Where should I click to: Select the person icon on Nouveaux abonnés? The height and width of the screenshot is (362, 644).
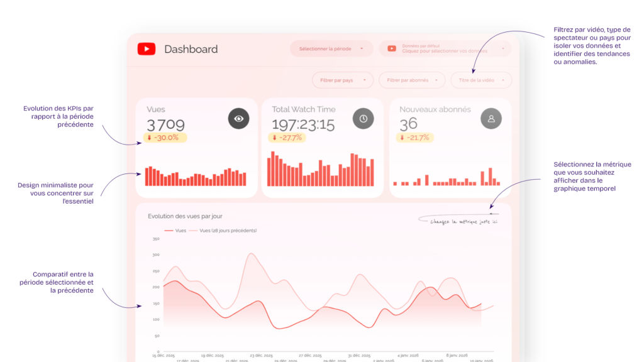click(x=491, y=118)
